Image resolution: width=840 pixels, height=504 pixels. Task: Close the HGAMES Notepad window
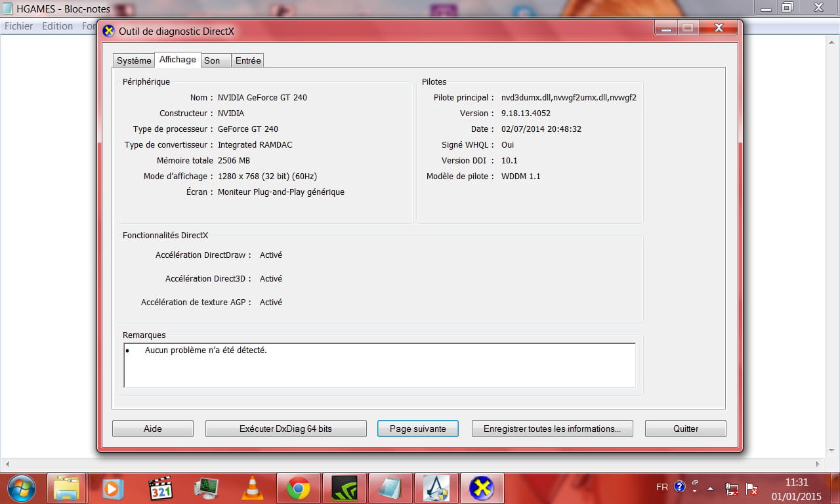[818, 8]
